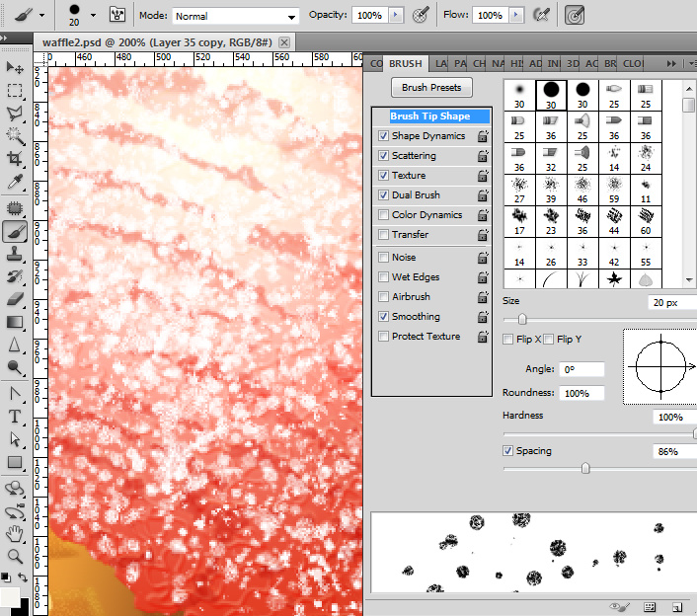Open the Brush Tip Shape section
The height and width of the screenshot is (616, 697).
[429, 116]
